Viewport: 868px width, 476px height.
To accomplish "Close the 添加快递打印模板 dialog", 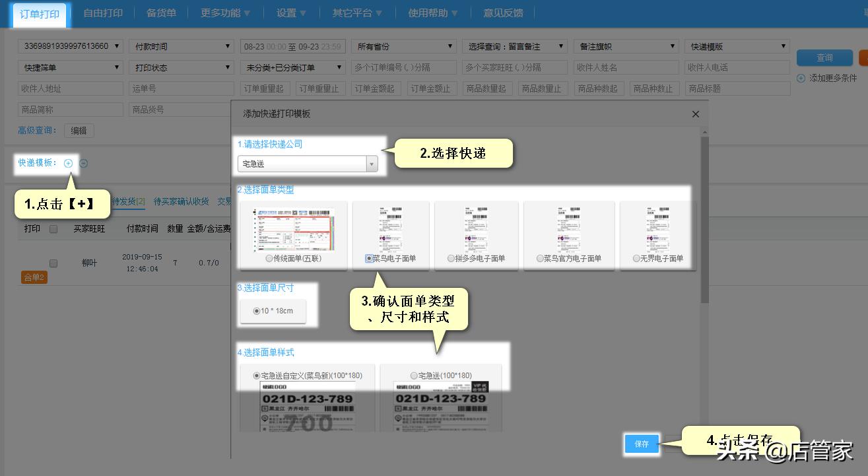I will pyautogui.click(x=695, y=114).
